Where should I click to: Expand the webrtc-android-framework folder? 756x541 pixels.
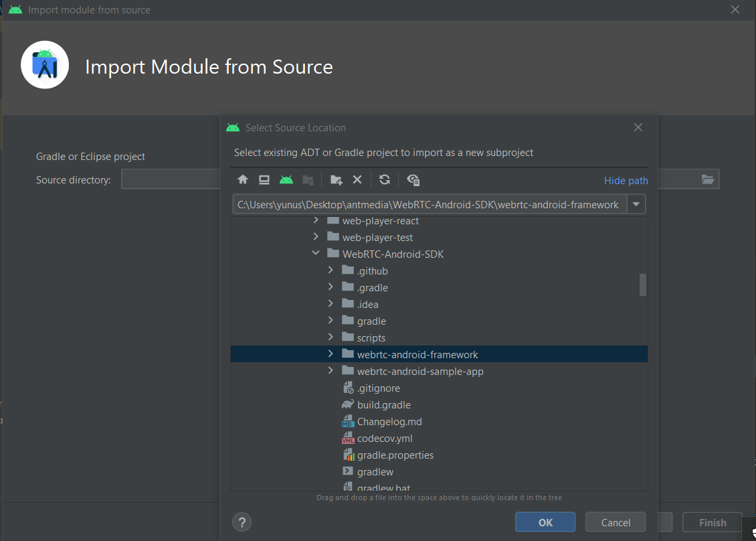[330, 354]
